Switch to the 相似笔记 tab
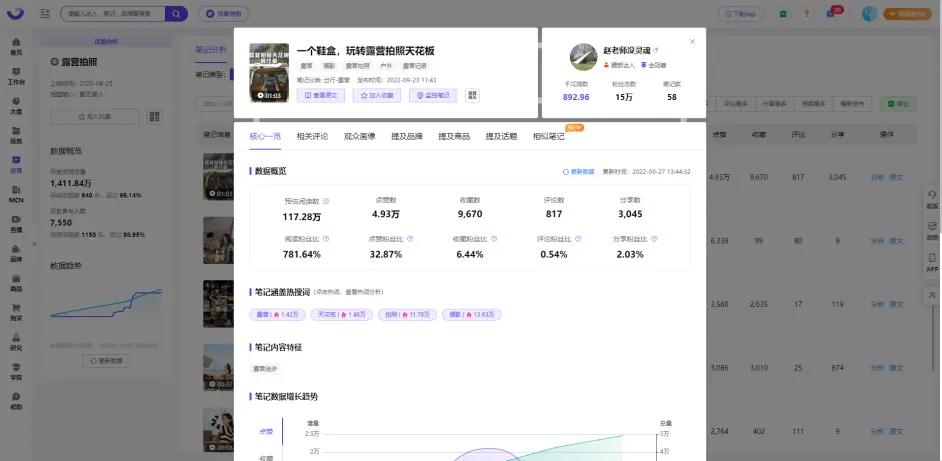Screen dimensions: 942x461 click(x=548, y=136)
